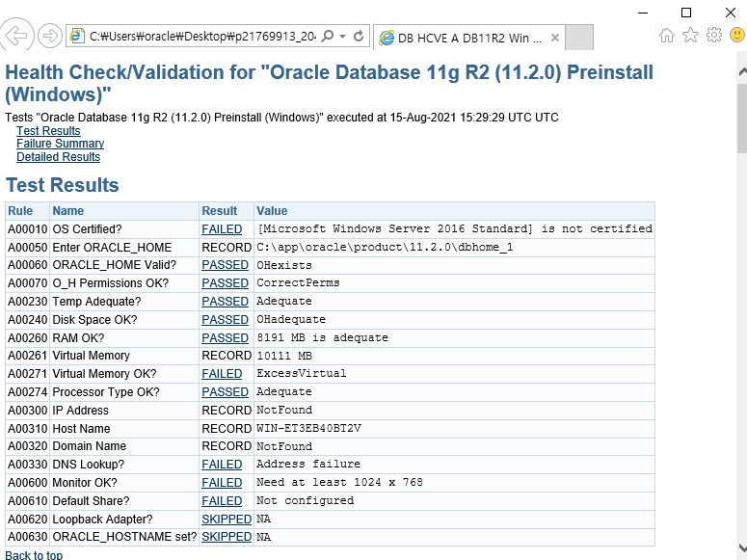Close the DB HCVE A DB11R2 Win tab
This screenshot has height=560, width=747.
pyautogui.click(x=555, y=38)
